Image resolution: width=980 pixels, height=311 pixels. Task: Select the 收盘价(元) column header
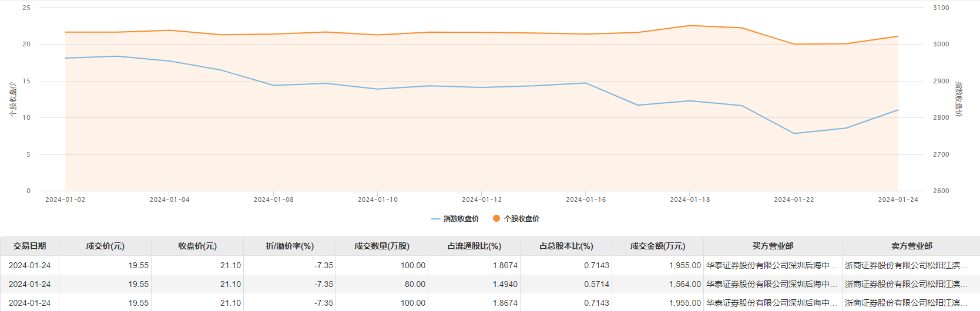197,246
